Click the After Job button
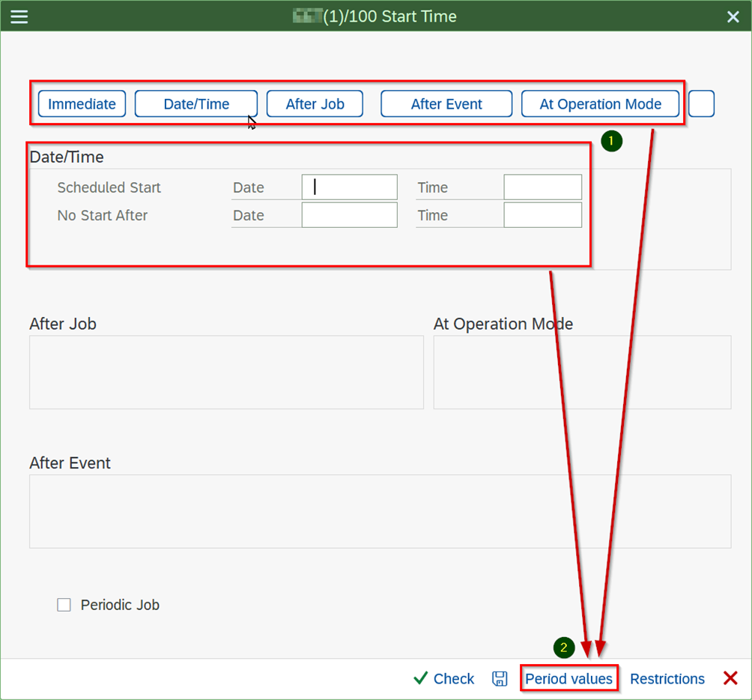The width and height of the screenshot is (752, 700). (315, 104)
